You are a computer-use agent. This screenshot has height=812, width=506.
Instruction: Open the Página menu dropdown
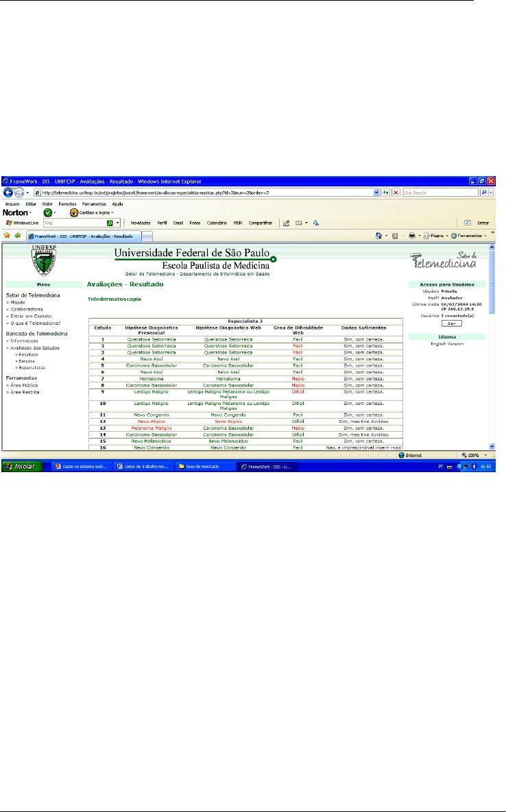coord(435,236)
